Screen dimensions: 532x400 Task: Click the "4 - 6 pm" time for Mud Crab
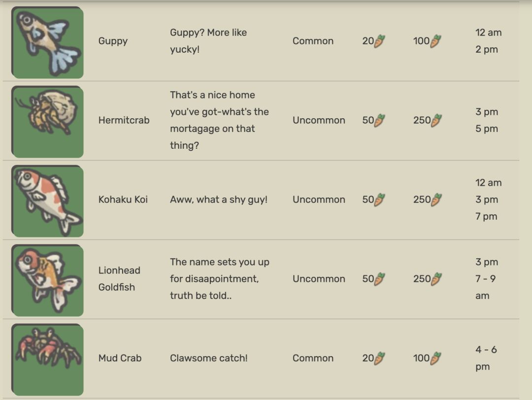tap(486, 358)
